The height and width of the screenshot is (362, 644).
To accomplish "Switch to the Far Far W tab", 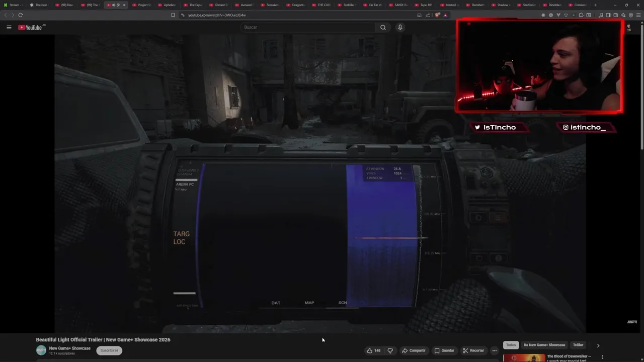I will pos(374,5).
